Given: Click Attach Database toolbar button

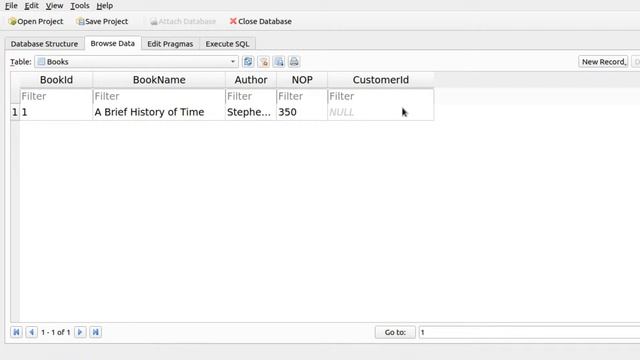Looking at the screenshot, I should tap(182, 21).
